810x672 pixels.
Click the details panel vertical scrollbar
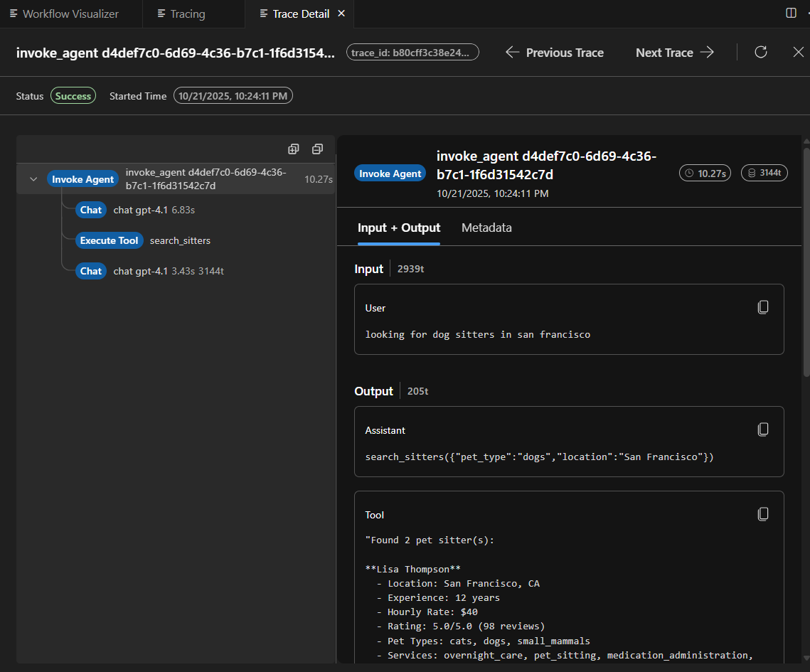[x=806, y=262]
